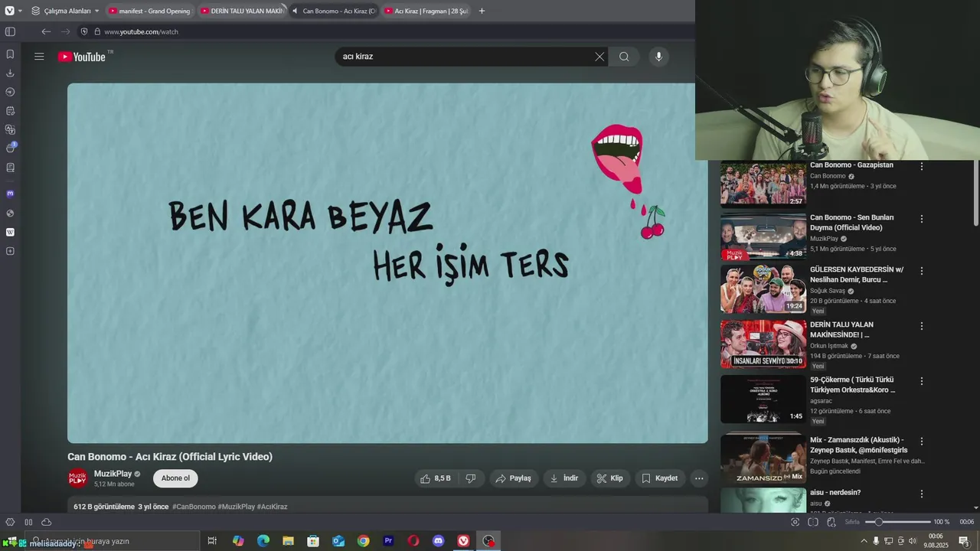Open MuzikPlay channel avatar
Screen dimensions: 980x551
coord(78,478)
